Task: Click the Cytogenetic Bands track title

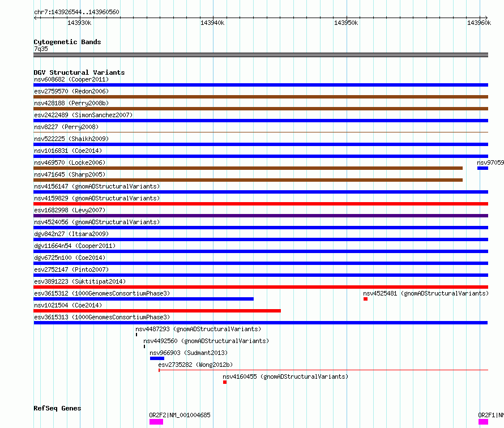Action: click(x=67, y=42)
